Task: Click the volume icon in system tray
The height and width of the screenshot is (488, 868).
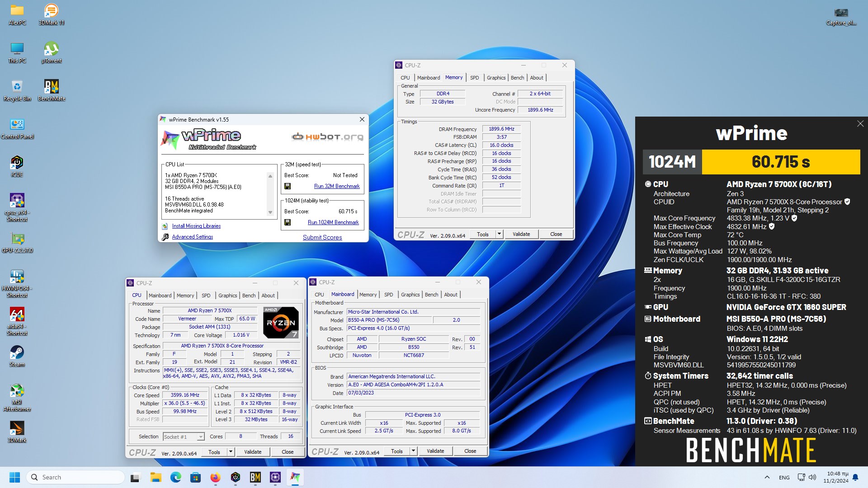Action: pyautogui.click(x=812, y=477)
